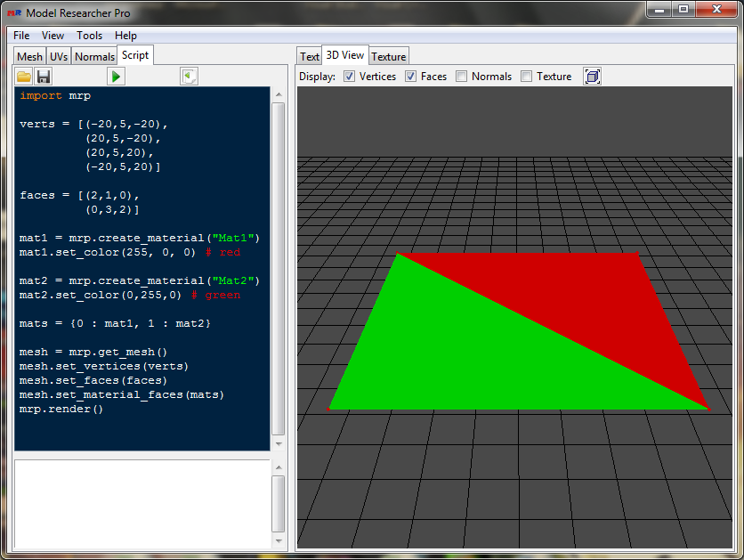Click output pane scrollbar down arrow

pyautogui.click(x=279, y=541)
